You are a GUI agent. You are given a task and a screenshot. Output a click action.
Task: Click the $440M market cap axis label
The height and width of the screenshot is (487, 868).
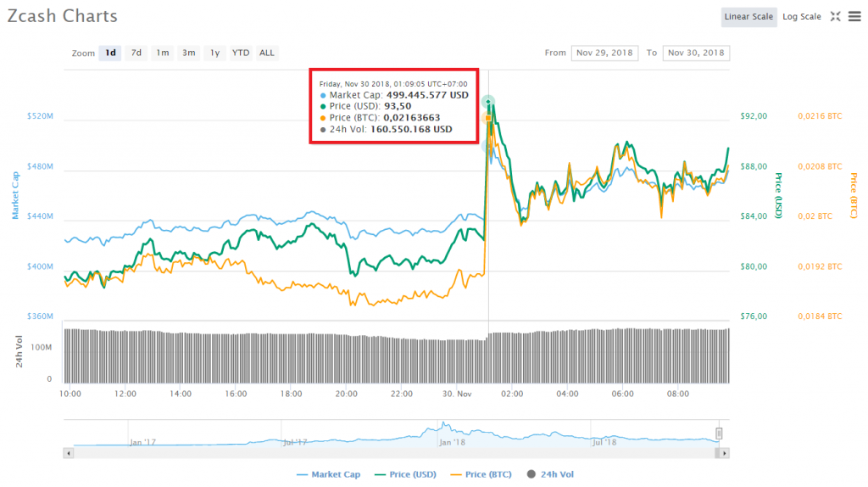(x=41, y=216)
